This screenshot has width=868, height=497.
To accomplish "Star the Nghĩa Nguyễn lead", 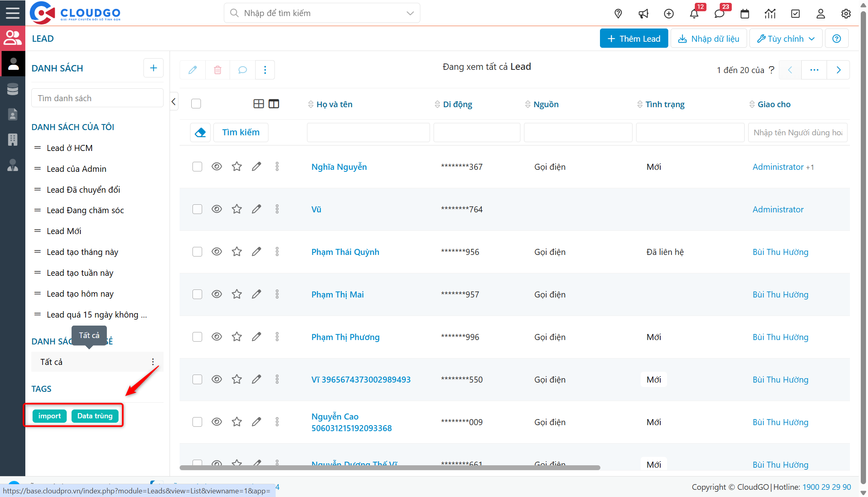I will pyautogui.click(x=237, y=167).
